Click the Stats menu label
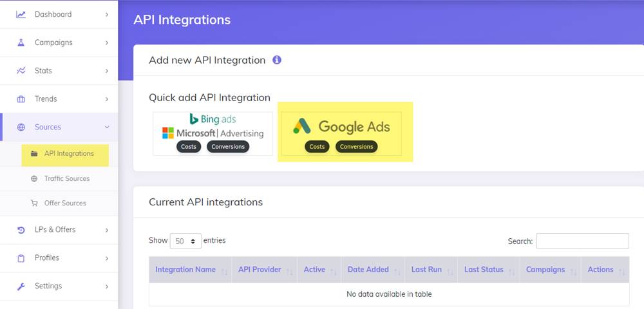The image size is (644, 309). click(43, 71)
